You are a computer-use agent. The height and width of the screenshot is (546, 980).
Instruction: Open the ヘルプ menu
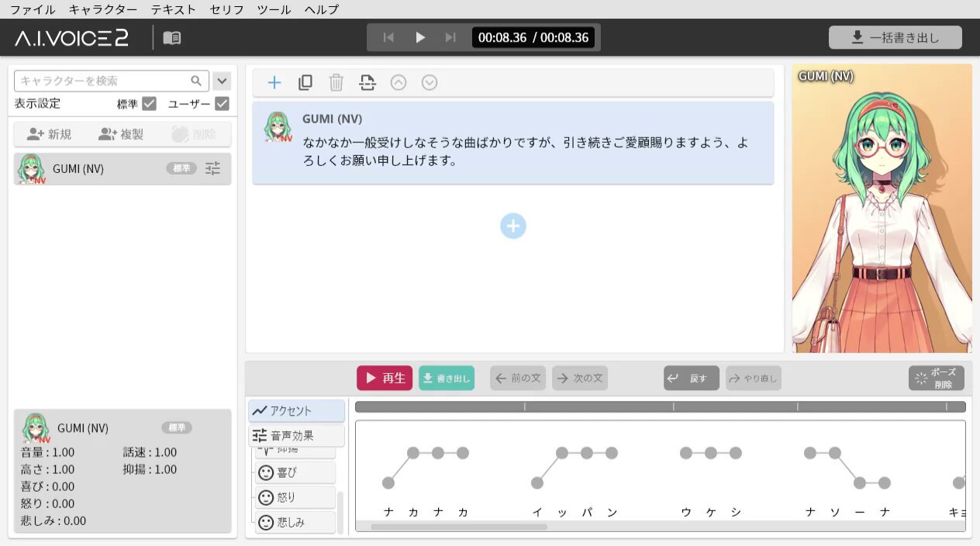321,10
